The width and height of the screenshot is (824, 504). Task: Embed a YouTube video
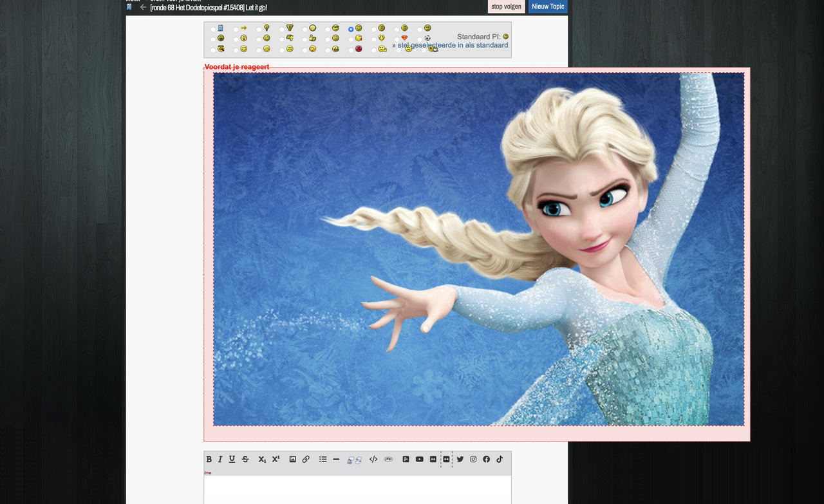tap(419, 460)
